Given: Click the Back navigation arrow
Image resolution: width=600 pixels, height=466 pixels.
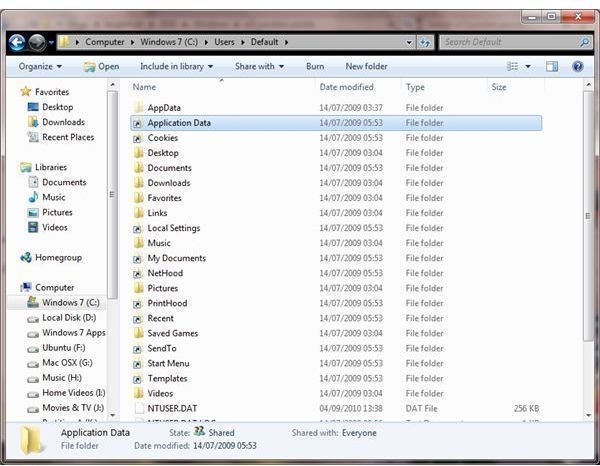Looking at the screenshot, I should point(17,42).
